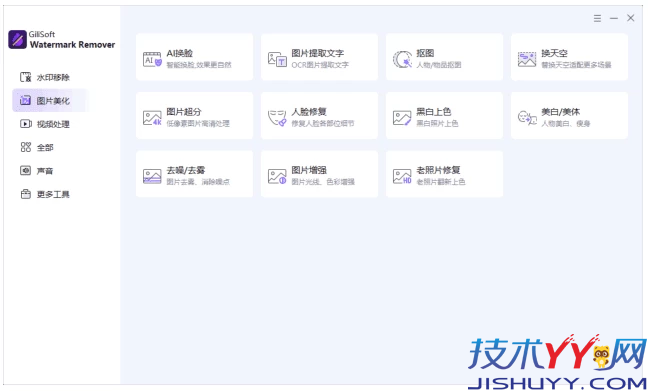
Task: Click the 人脸修复 mask icon
Action: [x=277, y=118]
